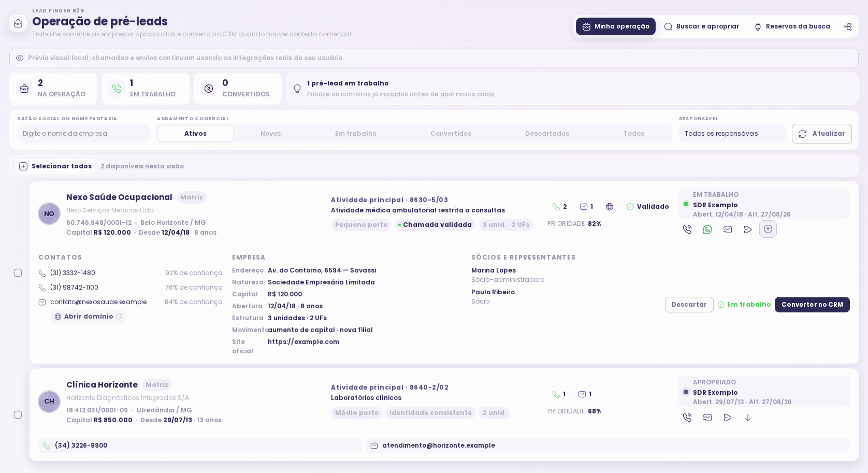Filter by Em trabalho status tab
Screen dimensions: 868x473
tap(356, 134)
